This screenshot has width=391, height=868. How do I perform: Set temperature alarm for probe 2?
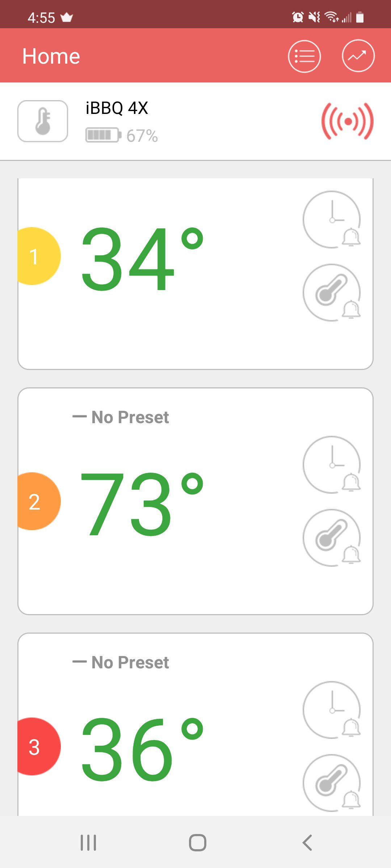coord(332,538)
